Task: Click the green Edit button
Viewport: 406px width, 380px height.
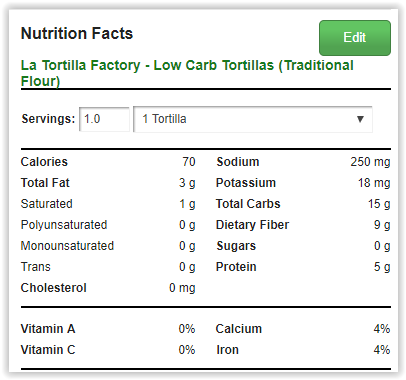Action: [x=355, y=38]
